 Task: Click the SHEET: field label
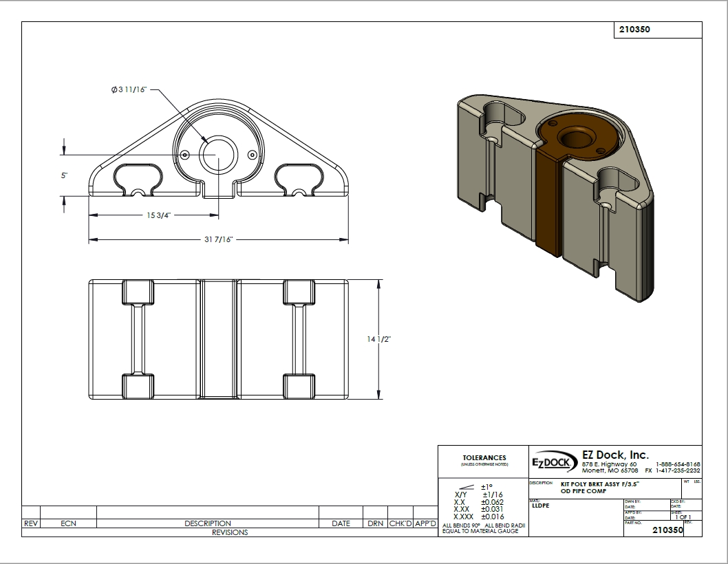point(677,512)
